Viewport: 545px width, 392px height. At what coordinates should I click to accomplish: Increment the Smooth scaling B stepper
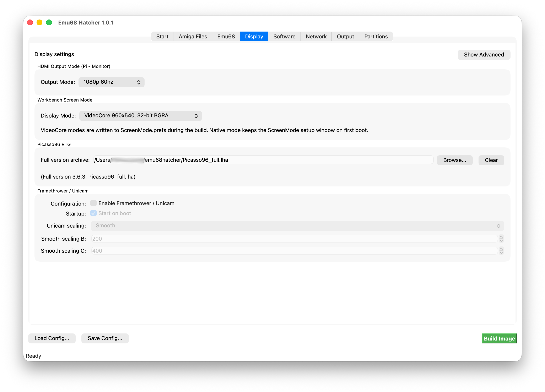501,237
